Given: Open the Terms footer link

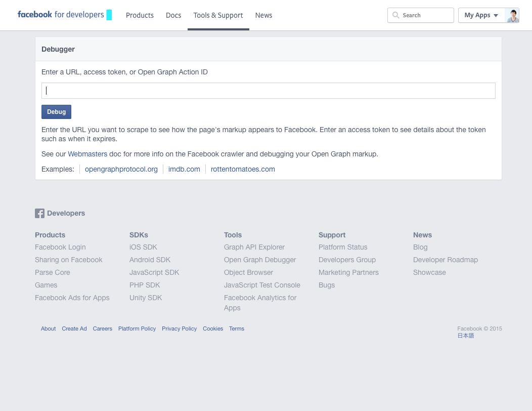Looking at the screenshot, I should [x=237, y=328].
